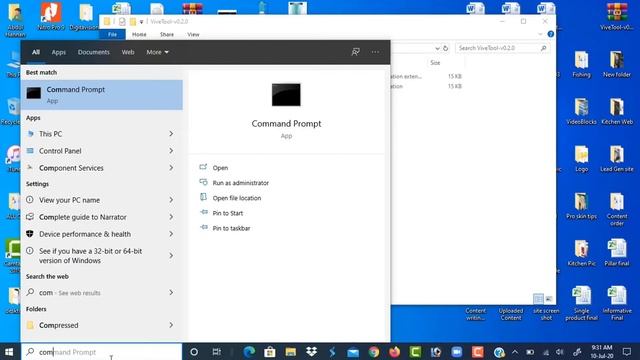Open the File tab in ViveTool window

[x=112, y=35]
